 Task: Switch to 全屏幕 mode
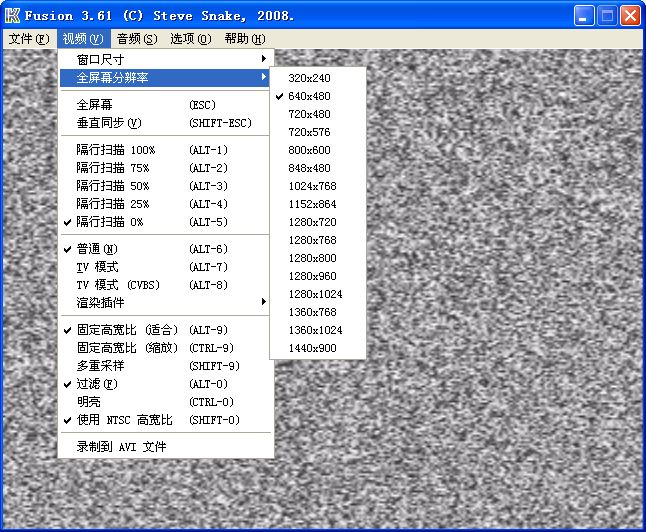tap(94, 105)
